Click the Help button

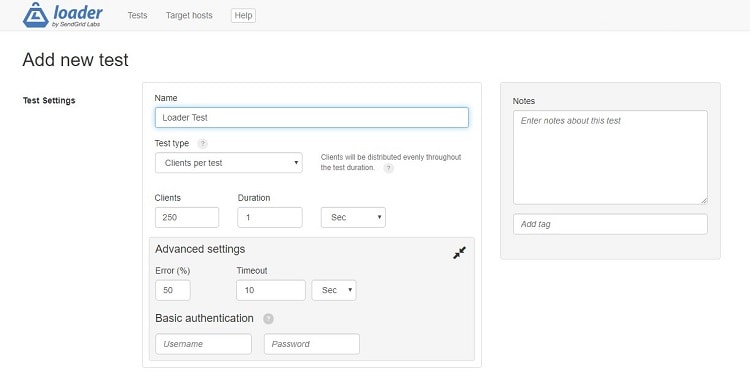pos(243,15)
